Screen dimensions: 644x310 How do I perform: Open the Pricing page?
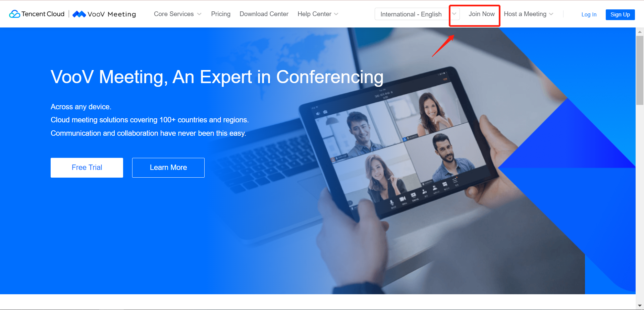(221, 14)
